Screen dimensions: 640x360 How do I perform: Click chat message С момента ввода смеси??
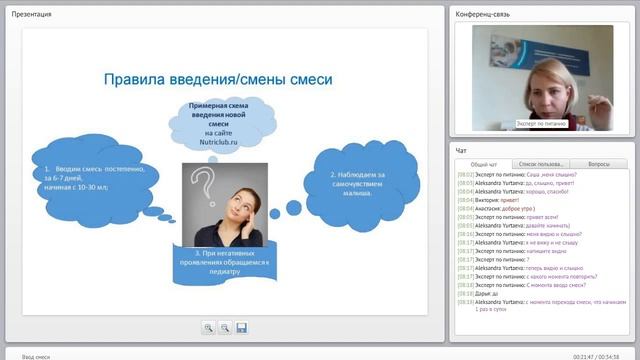556,285
